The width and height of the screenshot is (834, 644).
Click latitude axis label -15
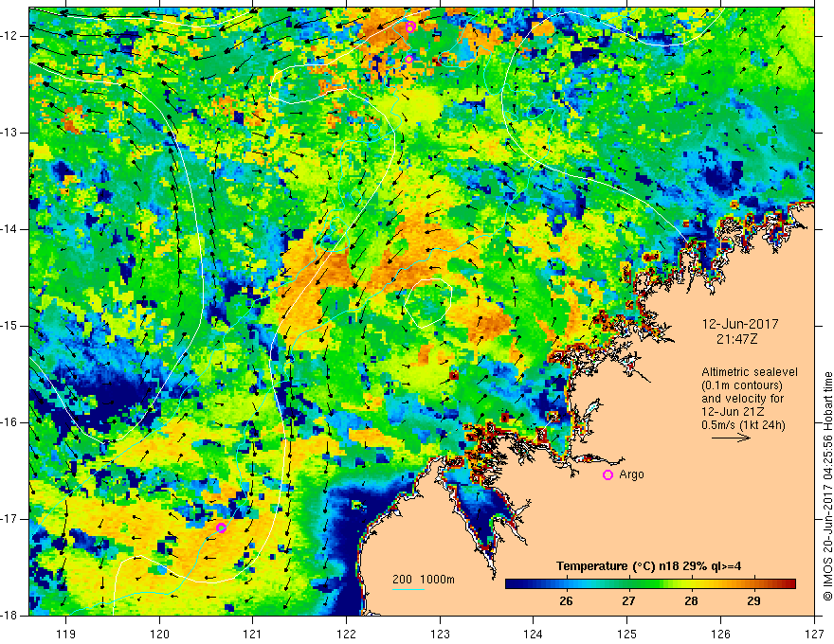click(9, 326)
